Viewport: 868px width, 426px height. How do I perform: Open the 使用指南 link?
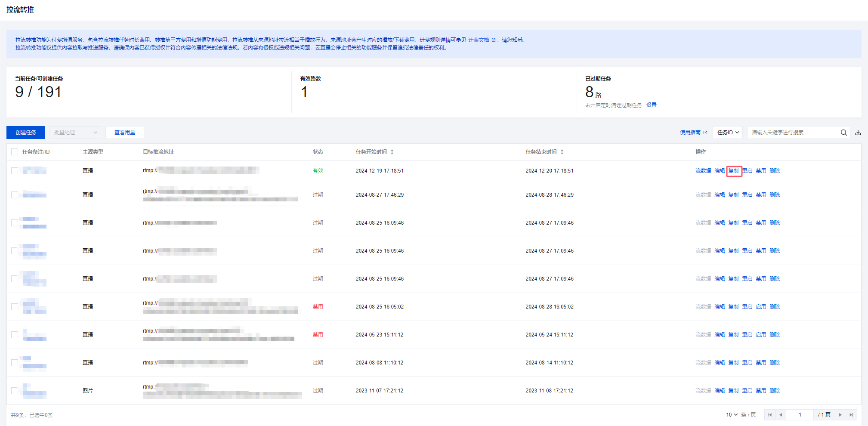(x=690, y=133)
